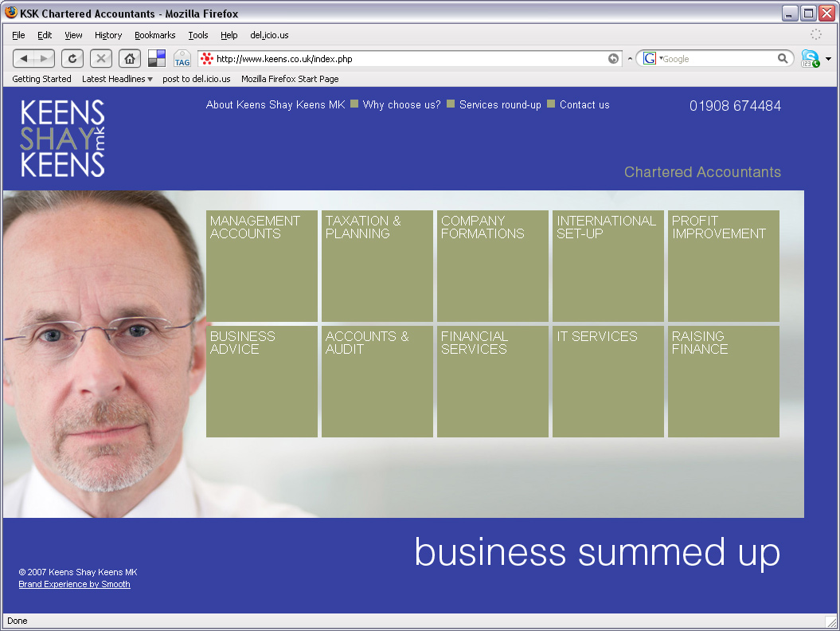Open the Home page icon
The width and height of the screenshot is (840, 631).
(130, 58)
